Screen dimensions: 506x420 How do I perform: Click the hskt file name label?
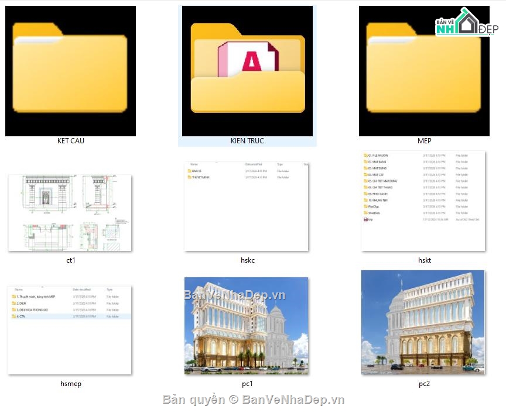tap(425, 260)
